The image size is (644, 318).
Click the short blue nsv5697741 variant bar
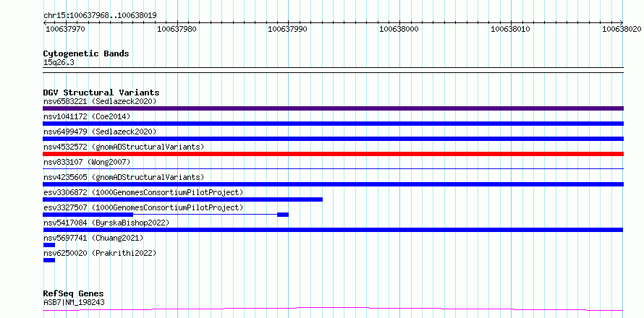coord(49,245)
